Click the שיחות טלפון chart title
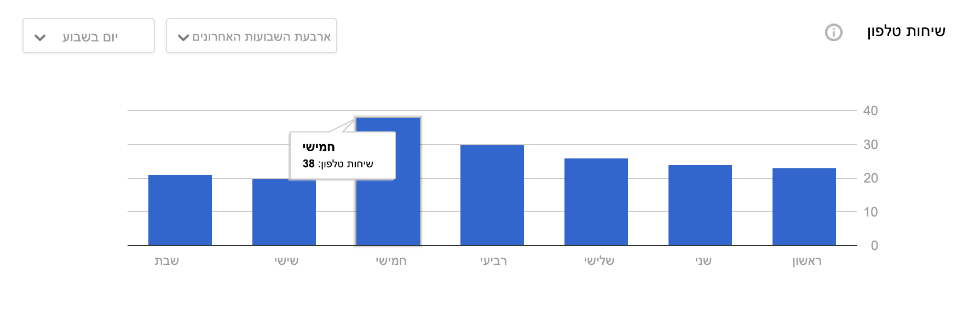The height and width of the screenshot is (330, 980). (x=906, y=31)
